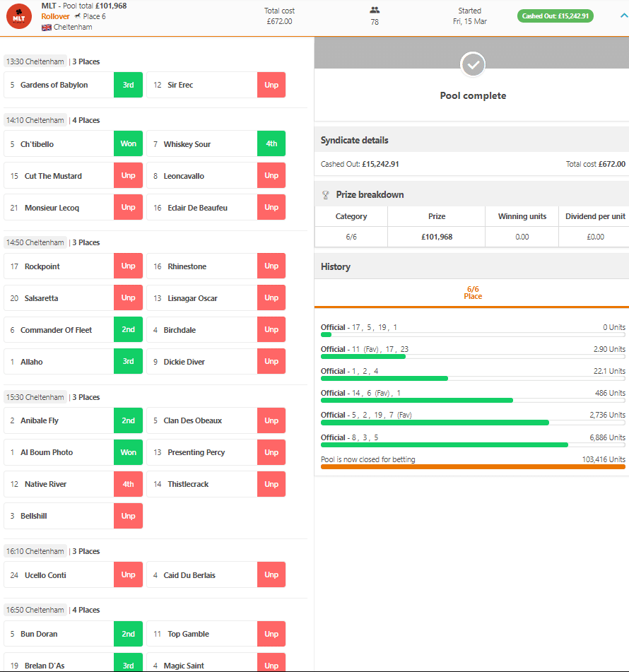Click the trophy icon in Prize breakdown
The width and height of the screenshot is (629, 672).
click(325, 195)
